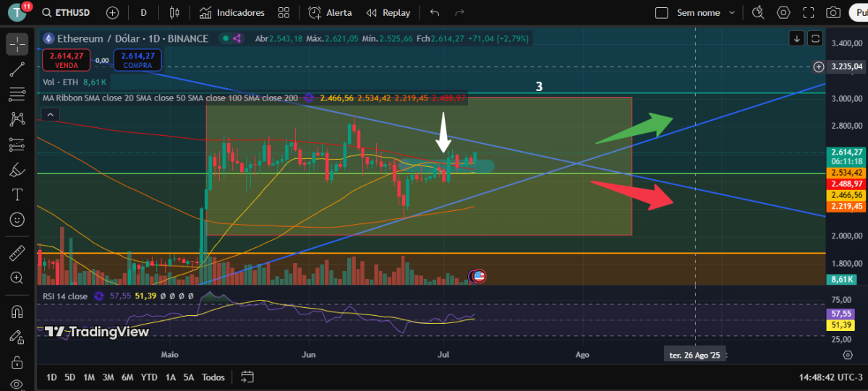Open chart settings hexagon icon

pos(783,13)
